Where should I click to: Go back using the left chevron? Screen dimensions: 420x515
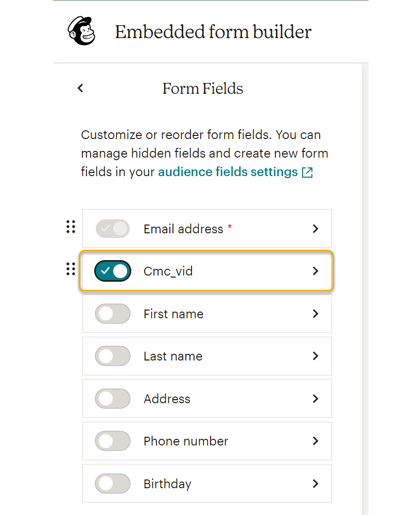pyautogui.click(x=80, y=88)
